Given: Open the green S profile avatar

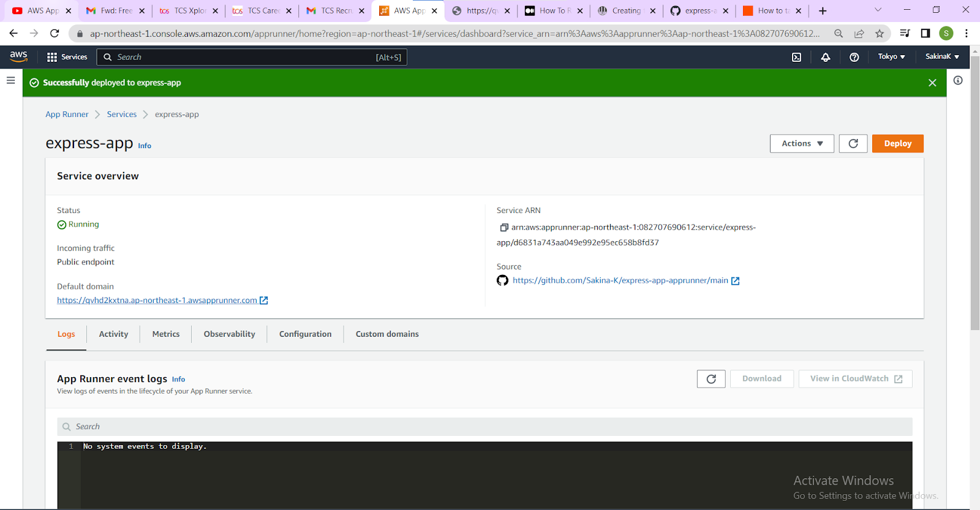Looking at the screenshot, I should [946, 34].
